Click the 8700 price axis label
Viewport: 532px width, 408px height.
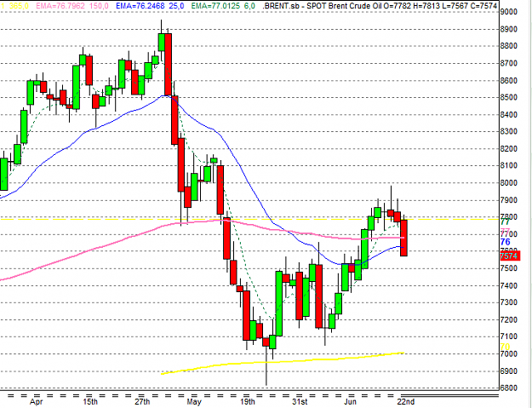pos(508,63)
